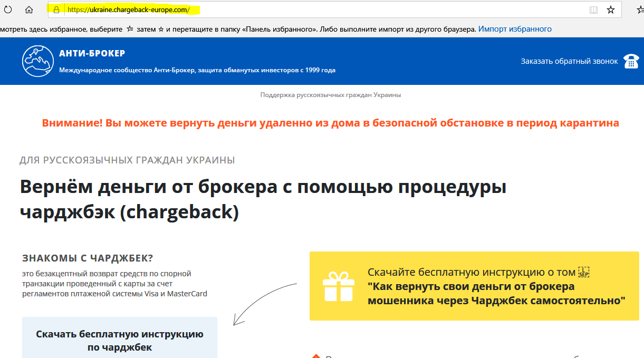Click the 'АНТИ-БРОКЕР' site title
644x358 pixels.
point(92,53)
